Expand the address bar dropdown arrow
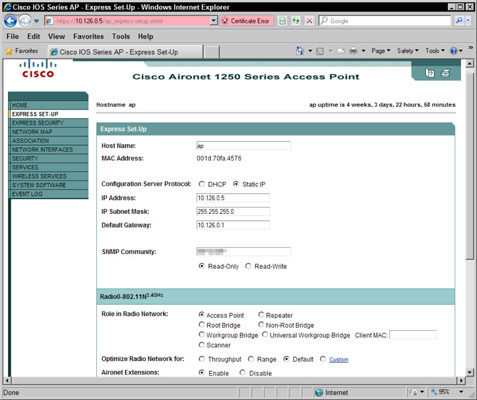The height and width of the screenshot is (400, 477). click(x=214, y=21)
